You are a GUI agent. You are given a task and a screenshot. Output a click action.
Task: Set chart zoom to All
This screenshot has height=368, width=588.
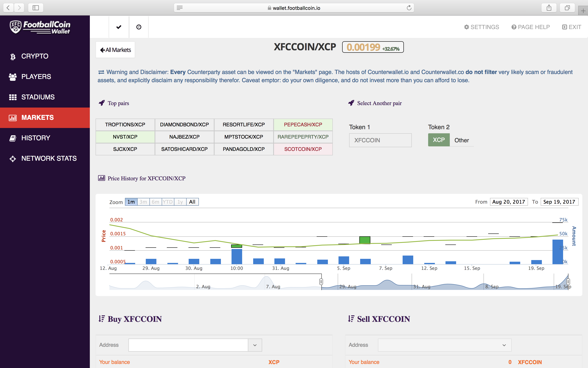pos(193,202)
